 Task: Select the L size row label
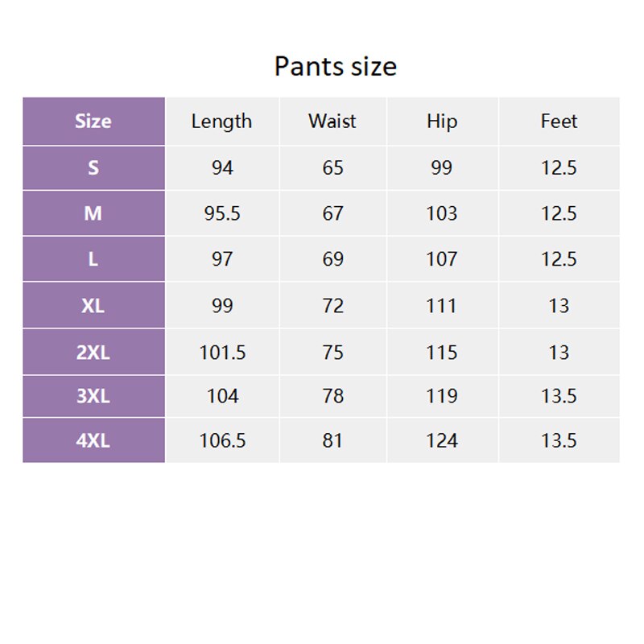pyautogui.click(x=93, y=259)
